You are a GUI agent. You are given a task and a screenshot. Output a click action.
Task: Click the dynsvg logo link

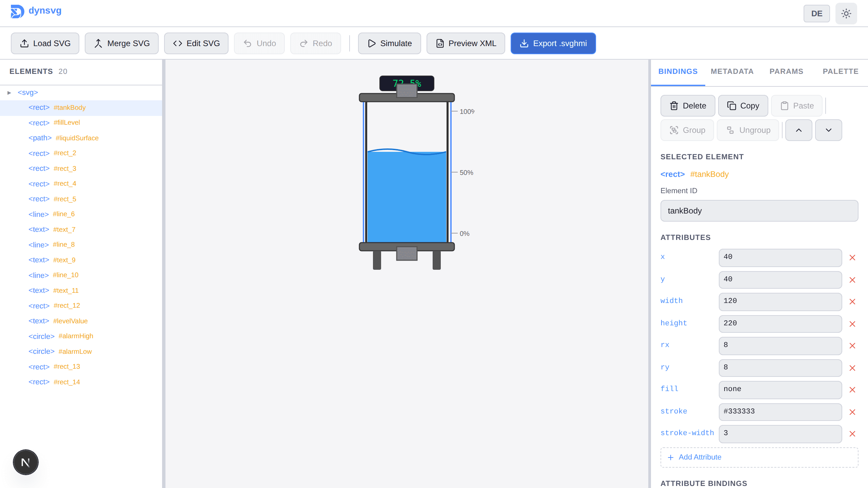[x=35, y=11]
